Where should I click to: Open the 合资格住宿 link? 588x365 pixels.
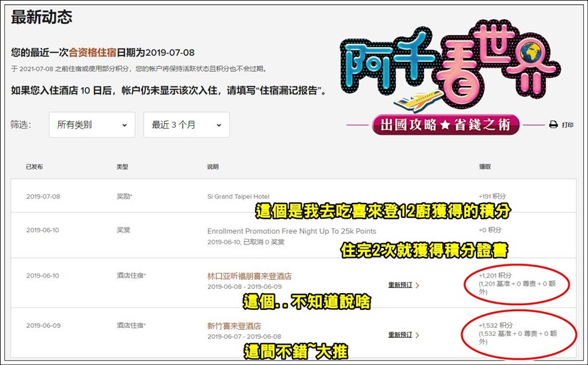pyautogui.click(x=92, y=53)
